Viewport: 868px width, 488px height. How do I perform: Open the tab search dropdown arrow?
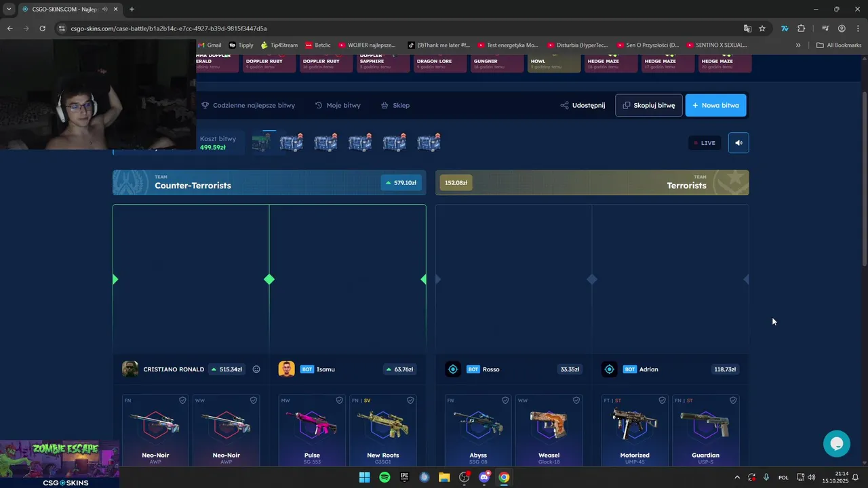point(9,9)
